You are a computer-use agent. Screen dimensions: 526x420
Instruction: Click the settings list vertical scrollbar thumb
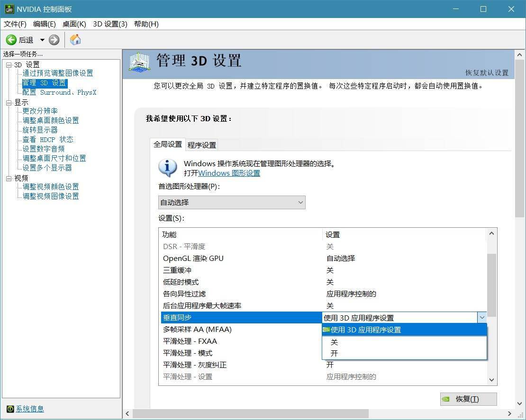coord(491,285)
